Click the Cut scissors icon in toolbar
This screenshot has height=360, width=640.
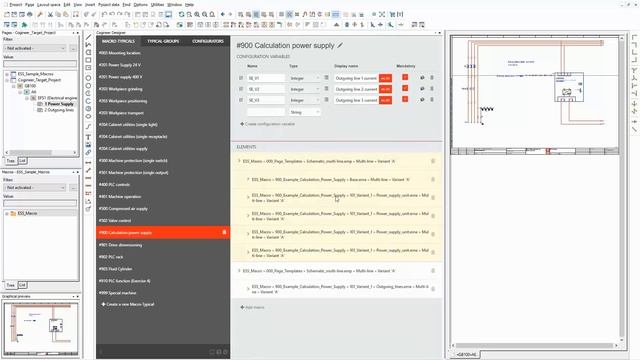pyautogui.click(x=50, y=14)
